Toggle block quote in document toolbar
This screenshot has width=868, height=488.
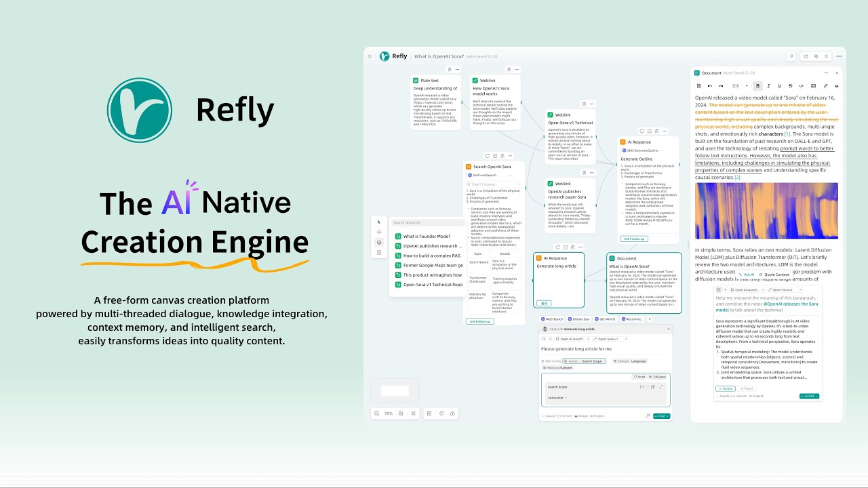pos(837,86)
